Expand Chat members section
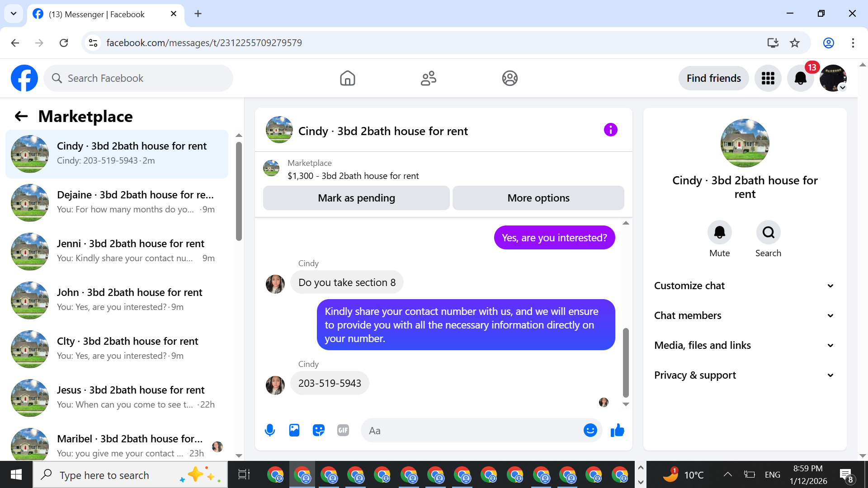Screen dimensions: 868x488 click(x=744, y=315)
